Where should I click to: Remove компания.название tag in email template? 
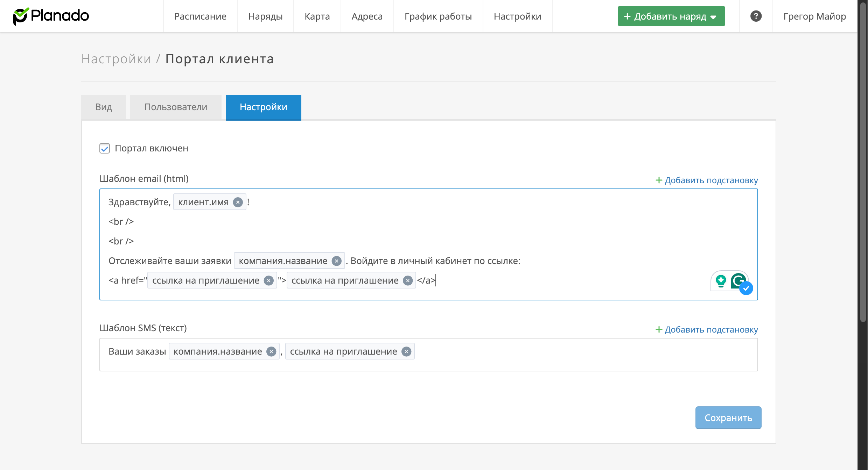[336, 261]
